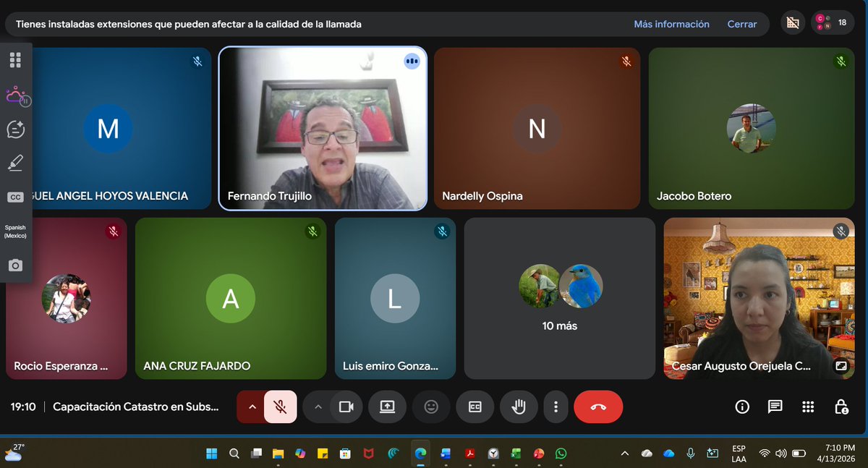Image resolution: width=868 pixels, height=468 pixels.
Task: Click the name label 'Luis emiro Gonza...'
Action: click(x=391, y=366)
